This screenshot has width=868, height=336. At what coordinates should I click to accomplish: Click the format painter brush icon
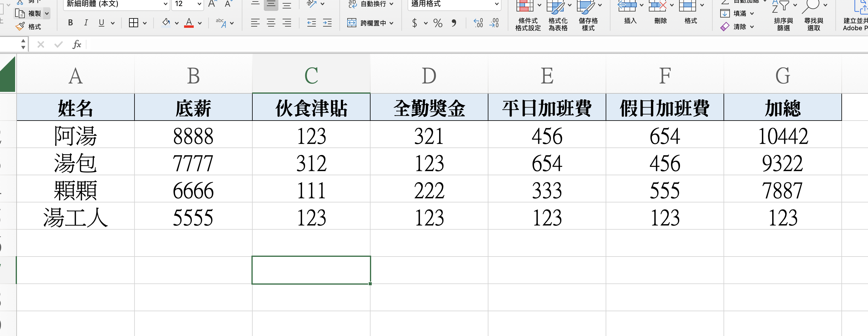(x=20, y=27)
